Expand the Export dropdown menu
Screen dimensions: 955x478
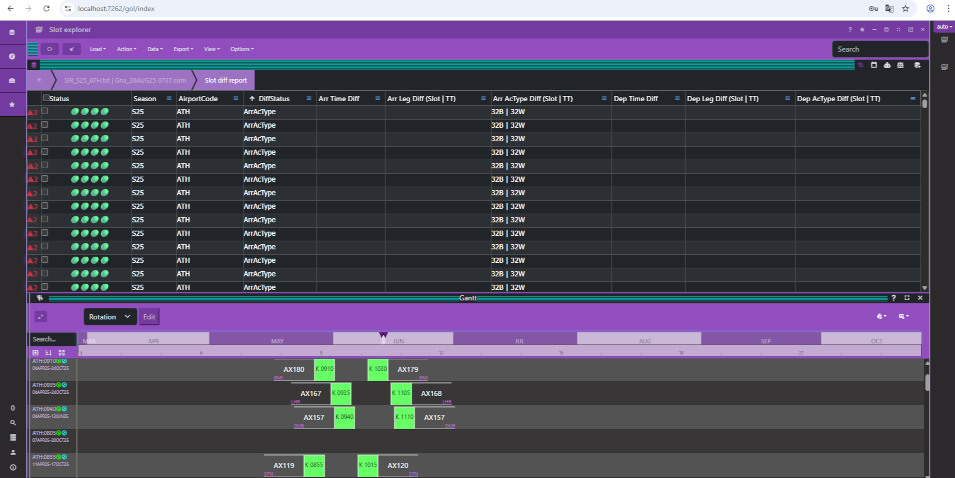tap(183, 49)
